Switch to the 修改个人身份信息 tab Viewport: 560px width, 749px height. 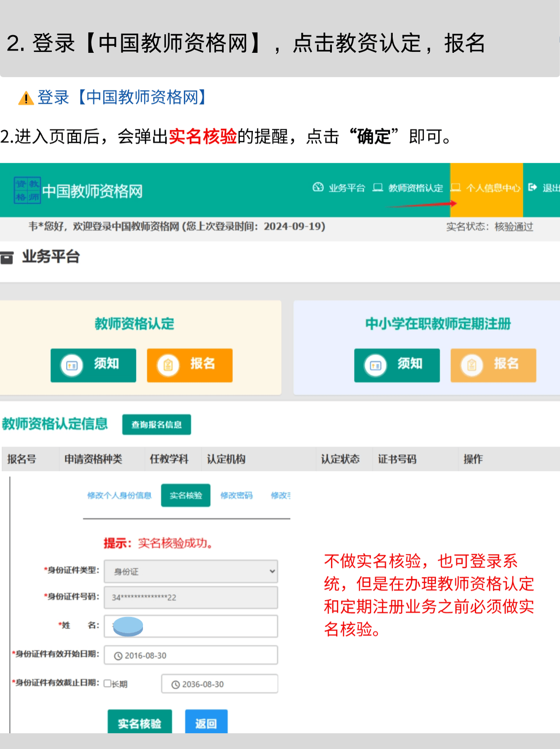[x=119, y=495]
